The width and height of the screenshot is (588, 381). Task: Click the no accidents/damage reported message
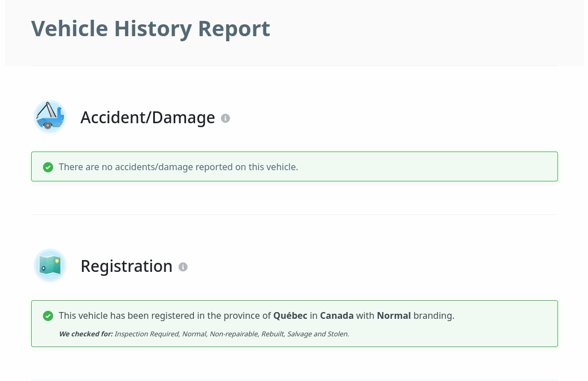178,167
